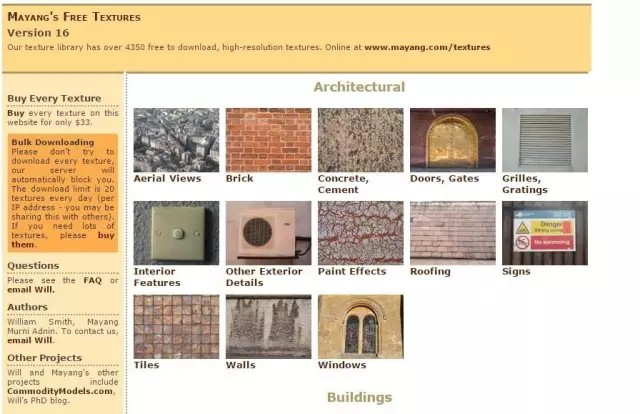This screenshot has width=640, height=414.
Task: Click the Buildings section heading
Action: pos(360,397)
